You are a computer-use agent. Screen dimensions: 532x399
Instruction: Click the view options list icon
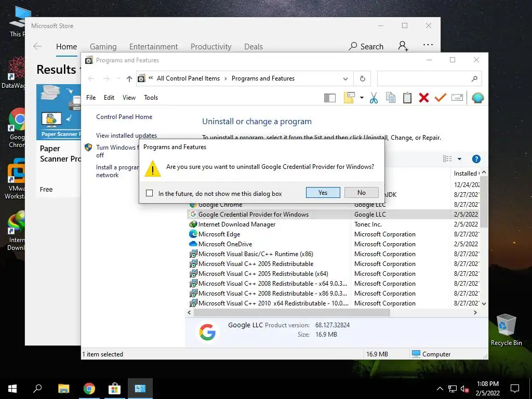click(447, 159)
